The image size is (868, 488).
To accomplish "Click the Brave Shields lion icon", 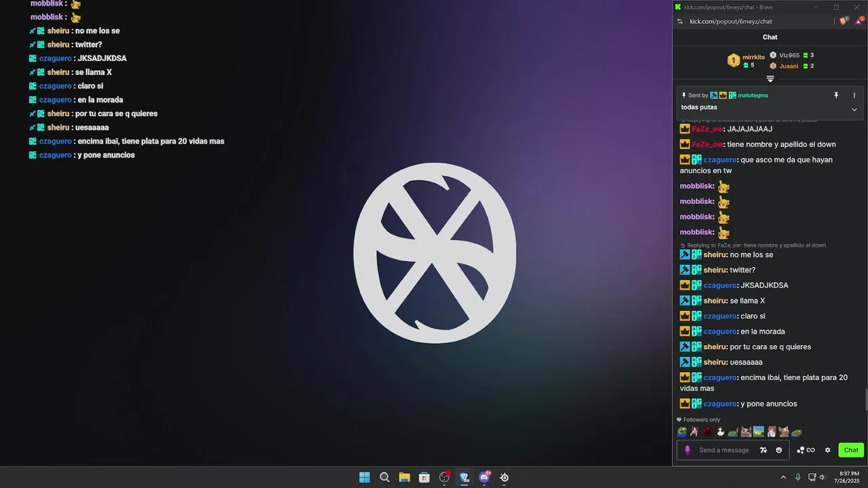I will tap(844, 21).
